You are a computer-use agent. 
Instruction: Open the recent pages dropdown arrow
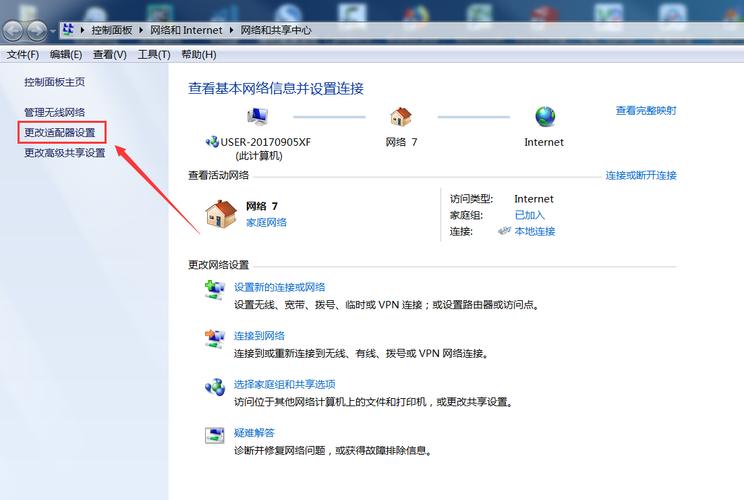53,31
